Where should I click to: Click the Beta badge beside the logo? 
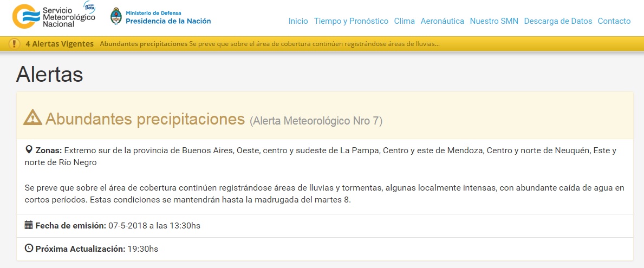[89, 5]
